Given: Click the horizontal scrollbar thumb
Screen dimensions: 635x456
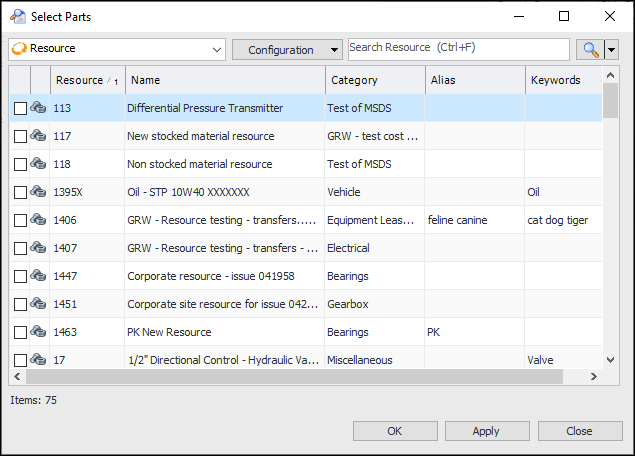Looking at the screenshot, I should coord(295,377).
